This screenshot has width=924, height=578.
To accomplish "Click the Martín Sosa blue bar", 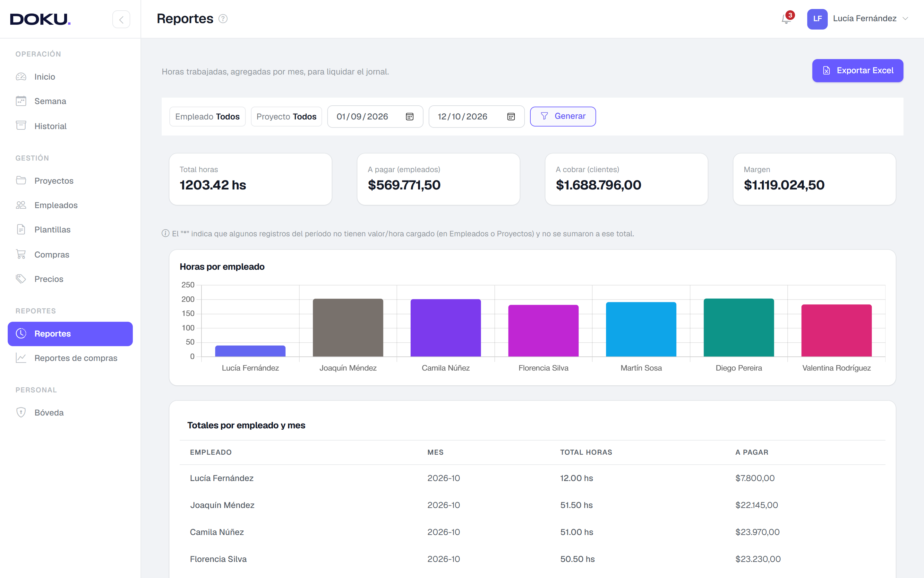I will point(641,329).
